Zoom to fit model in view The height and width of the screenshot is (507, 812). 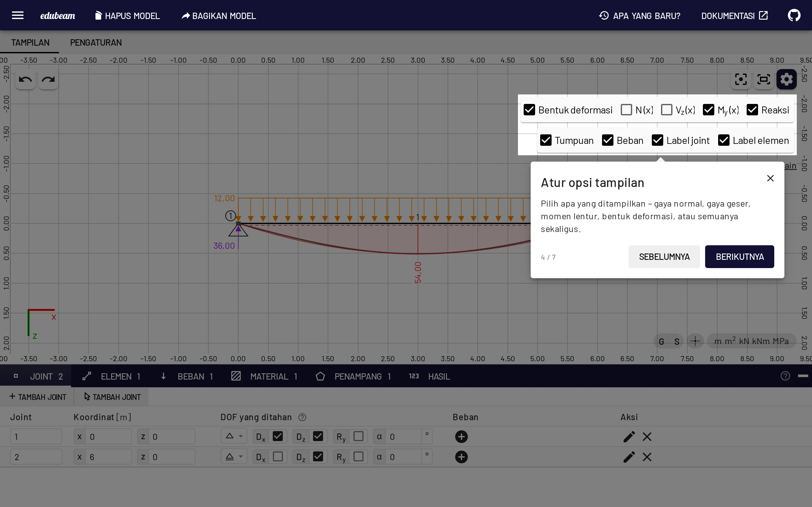(764, 80)
